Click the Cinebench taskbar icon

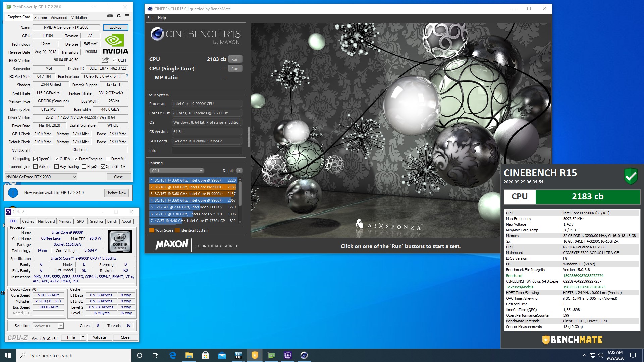click(x=304, y=355)
